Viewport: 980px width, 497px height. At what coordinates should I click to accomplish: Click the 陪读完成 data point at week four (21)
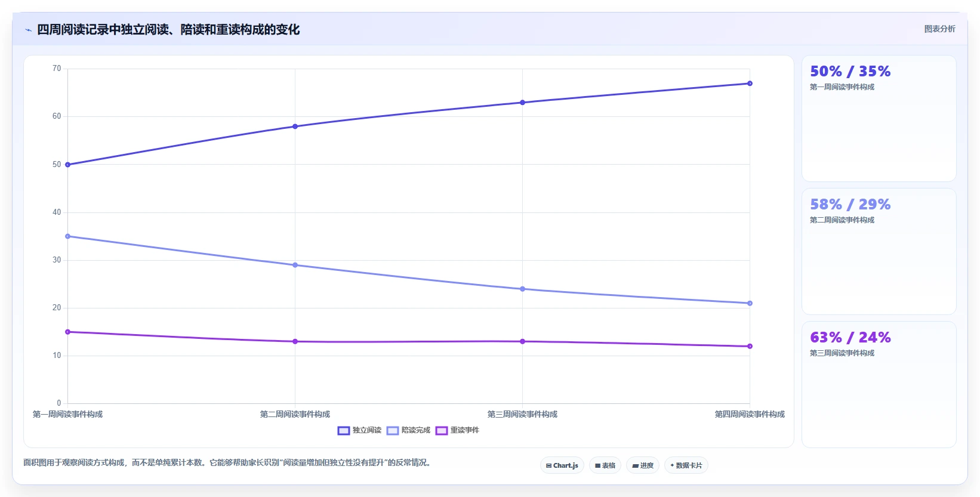point(750,303)
